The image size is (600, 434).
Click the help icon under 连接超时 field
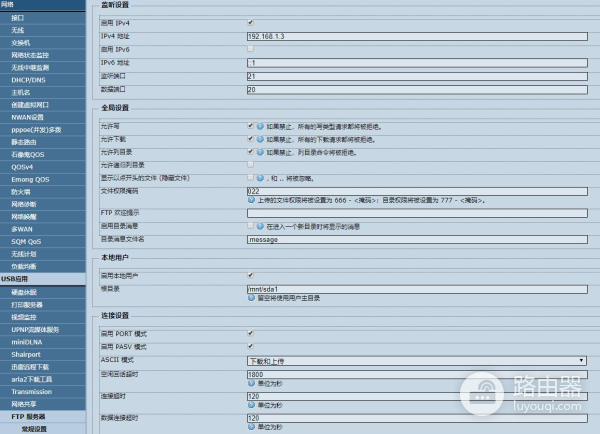pyautogui.click(x=251, y=405)
